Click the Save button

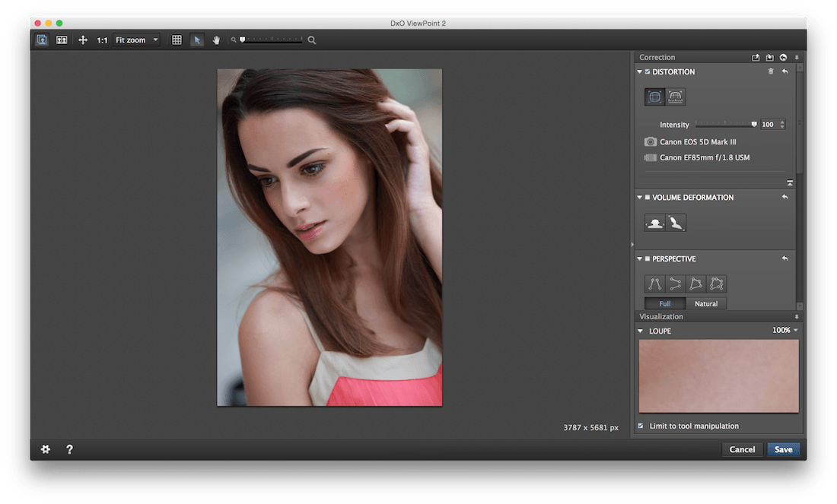click(x=783, y=449)
